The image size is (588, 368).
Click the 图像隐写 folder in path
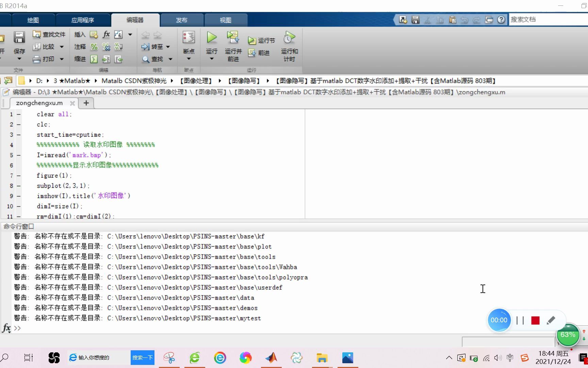[x=244, y=81]
